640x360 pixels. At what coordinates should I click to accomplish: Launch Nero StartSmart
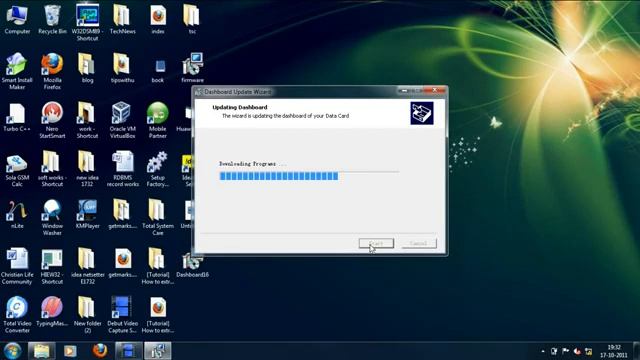pyautogui.click(x=52, y=120)
